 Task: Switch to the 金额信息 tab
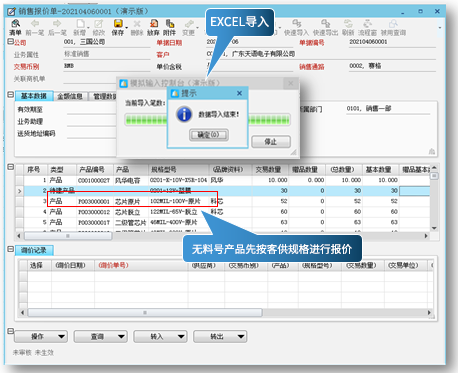[x=70, y=96]
